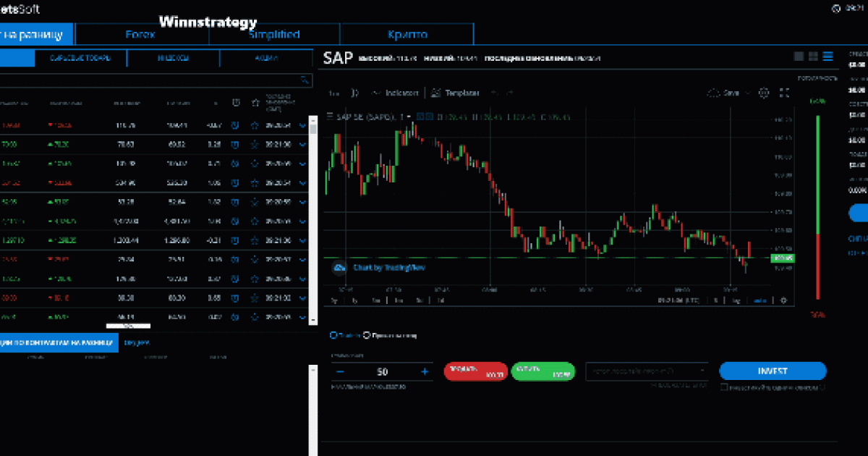Click the investment amount field showing 50
This screenshot has height=456, width=868.
tap(383, 371)
